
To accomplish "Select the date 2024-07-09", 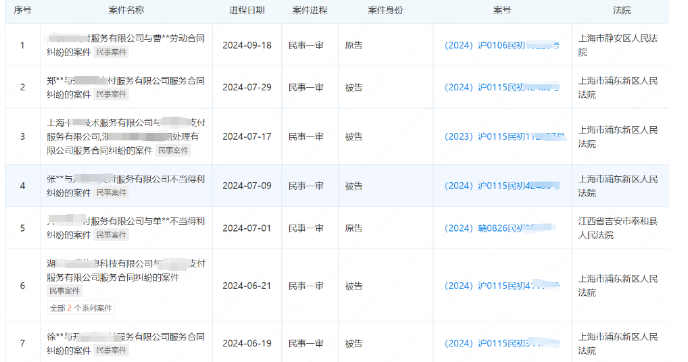I will coord(247,186).
